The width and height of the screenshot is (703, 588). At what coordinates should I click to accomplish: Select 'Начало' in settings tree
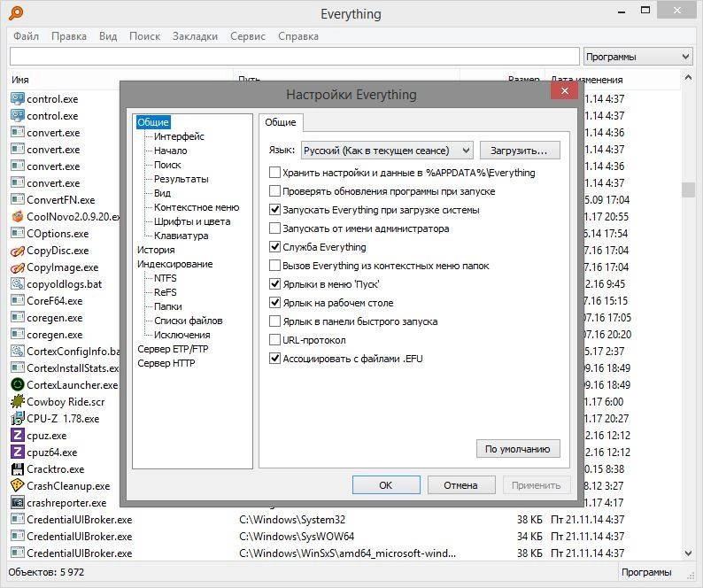171,151
